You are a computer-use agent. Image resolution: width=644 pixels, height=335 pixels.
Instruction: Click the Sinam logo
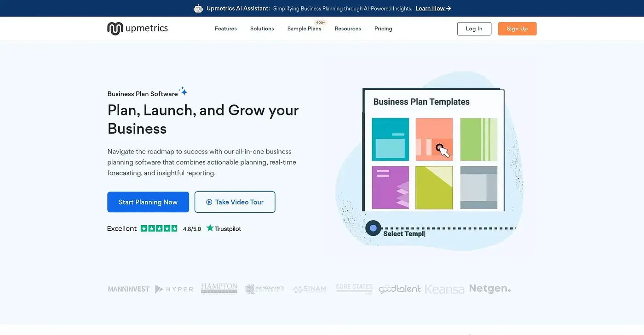click(x=310, y=289)
